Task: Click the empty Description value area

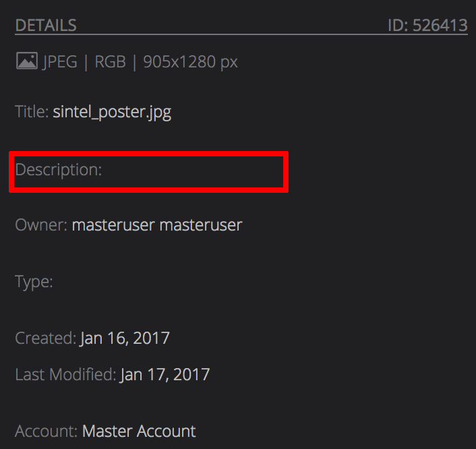Action: pyautogui.click(x=196, y=170)
